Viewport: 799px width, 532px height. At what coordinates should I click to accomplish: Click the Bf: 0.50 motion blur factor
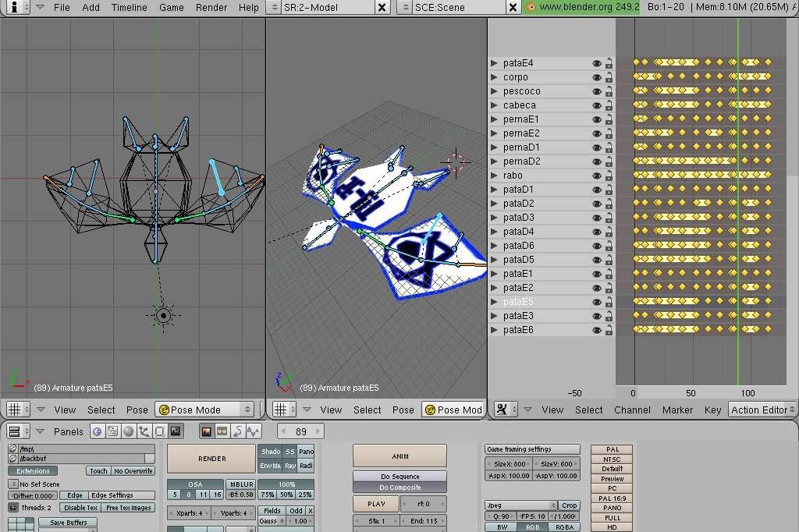(x=242, y=495)
